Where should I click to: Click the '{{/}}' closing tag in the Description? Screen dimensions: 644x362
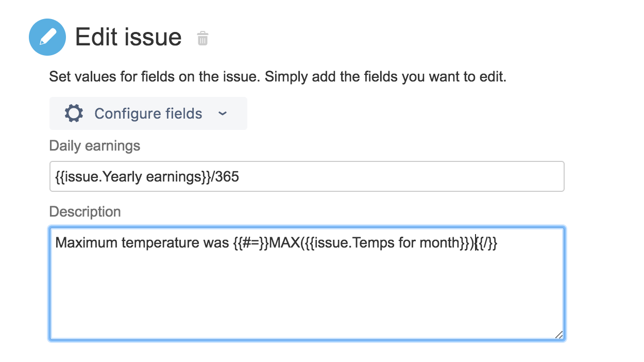point(486,242)
